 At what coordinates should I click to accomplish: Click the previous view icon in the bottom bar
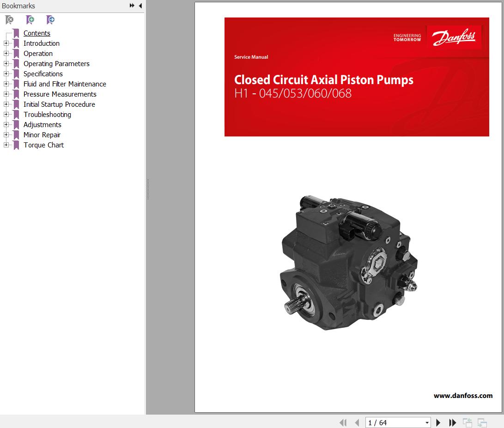(x=468, y=422)
